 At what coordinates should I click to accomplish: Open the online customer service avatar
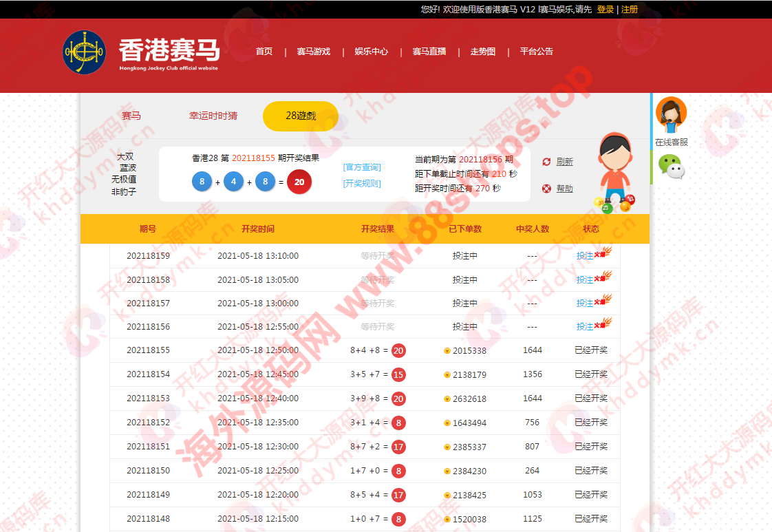coord(671,115)
